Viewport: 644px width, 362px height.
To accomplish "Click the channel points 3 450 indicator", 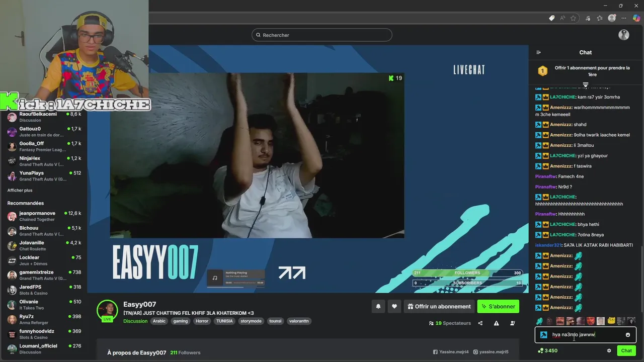I will [548, 351].
